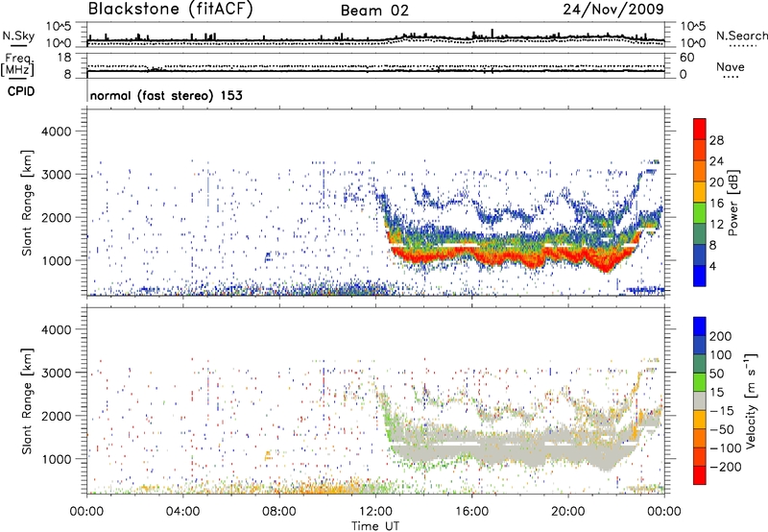Click the 'N.Sky' label
Image resolution: width=768 pixels, height=532 pixels.
click(18, 36)
